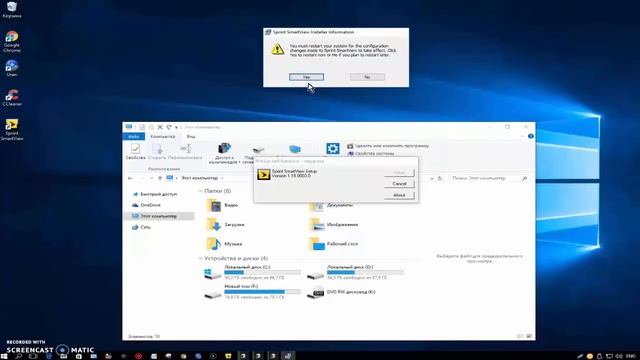Switch to the Вид ribbon tab

[x=191, y=136]
